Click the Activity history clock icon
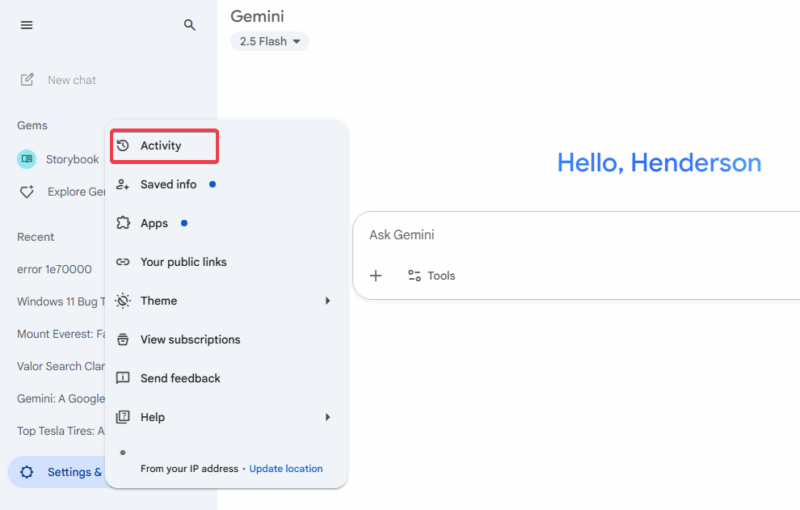800x510 pixels. pos(123,145)
